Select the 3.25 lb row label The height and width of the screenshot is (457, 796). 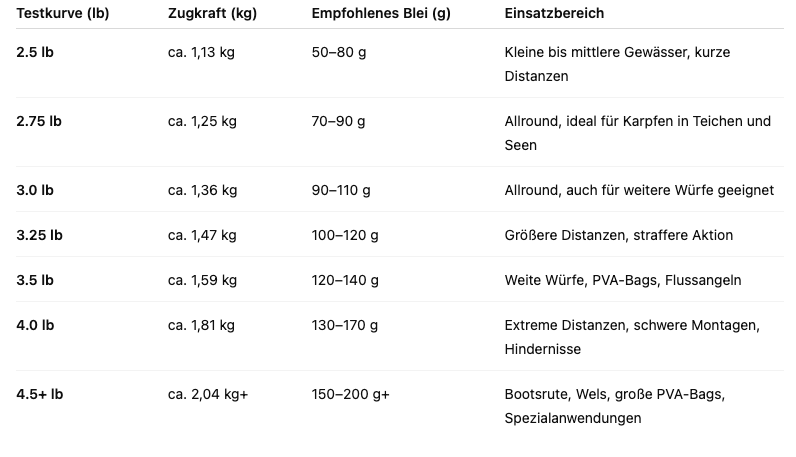(39, 236)
